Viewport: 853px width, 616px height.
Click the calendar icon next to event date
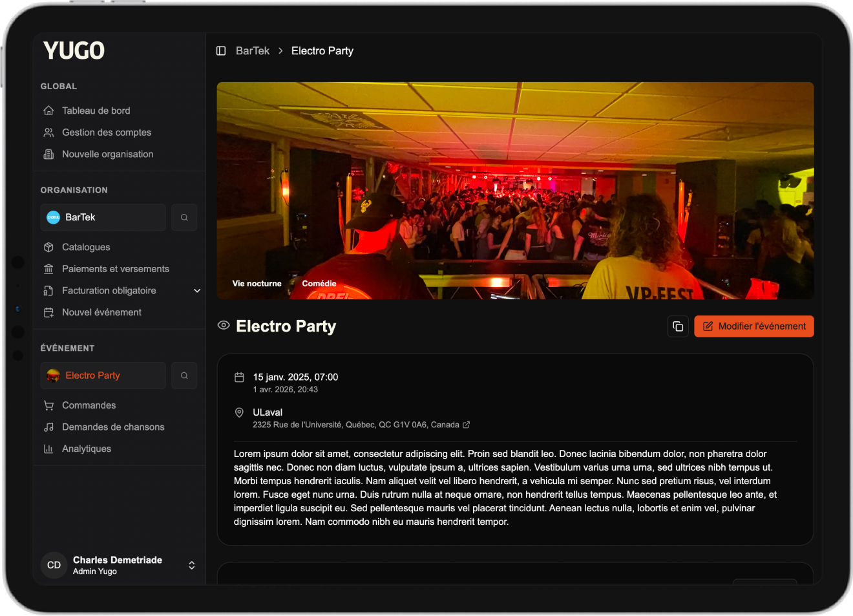tap(239, 377)
